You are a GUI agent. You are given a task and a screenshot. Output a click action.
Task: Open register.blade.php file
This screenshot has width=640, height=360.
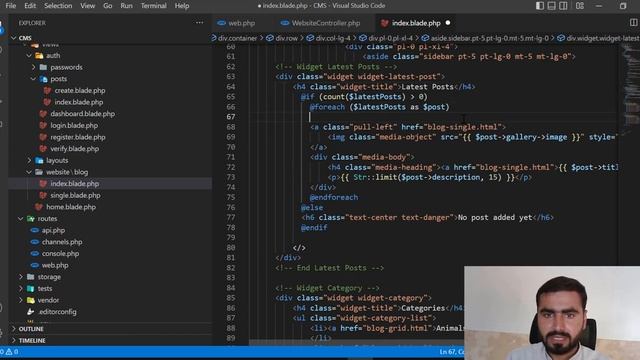[x=78, y=138]
